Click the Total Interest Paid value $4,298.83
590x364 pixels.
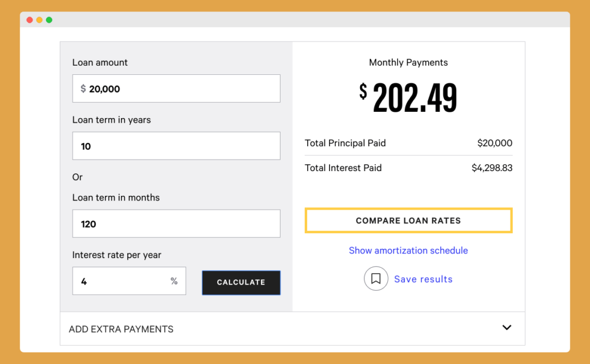[x=492, y=168]
